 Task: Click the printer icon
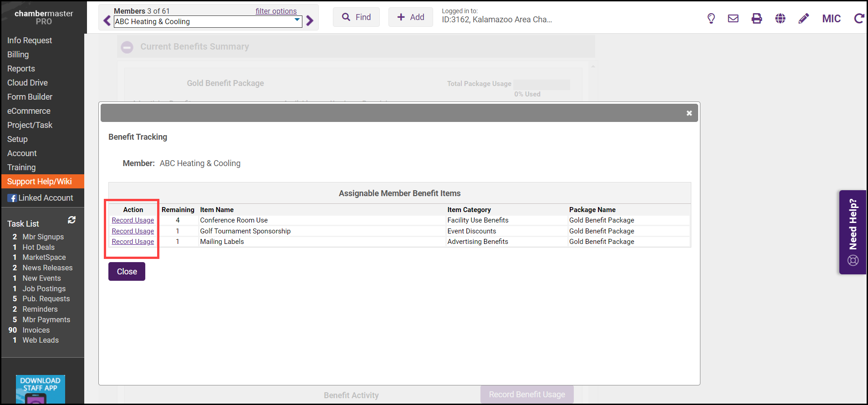coord(757,19)
